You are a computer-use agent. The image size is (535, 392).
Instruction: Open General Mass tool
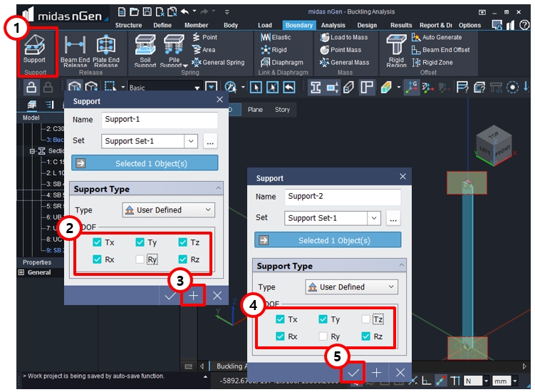(x=344, y=62)
